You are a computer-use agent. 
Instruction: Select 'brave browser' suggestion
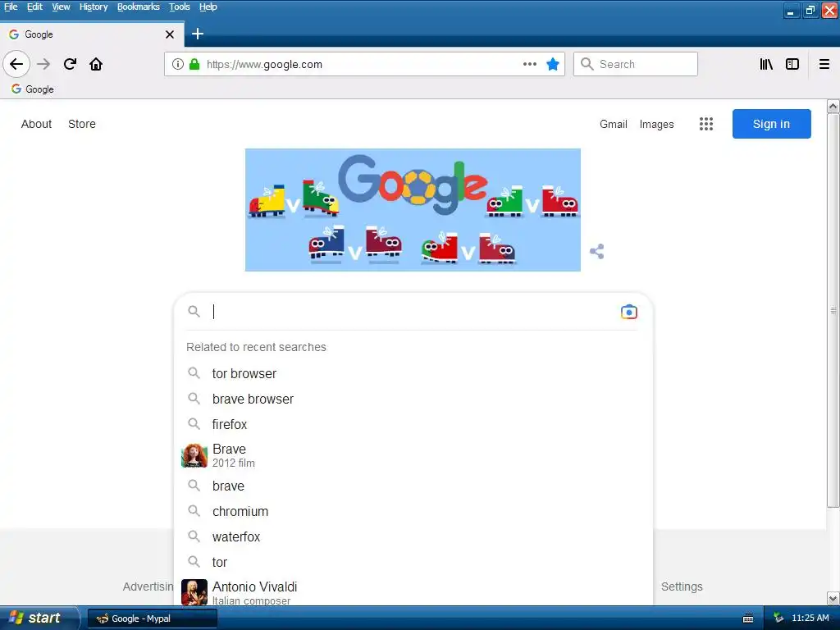pyautogui.click(x=413, y=399)
